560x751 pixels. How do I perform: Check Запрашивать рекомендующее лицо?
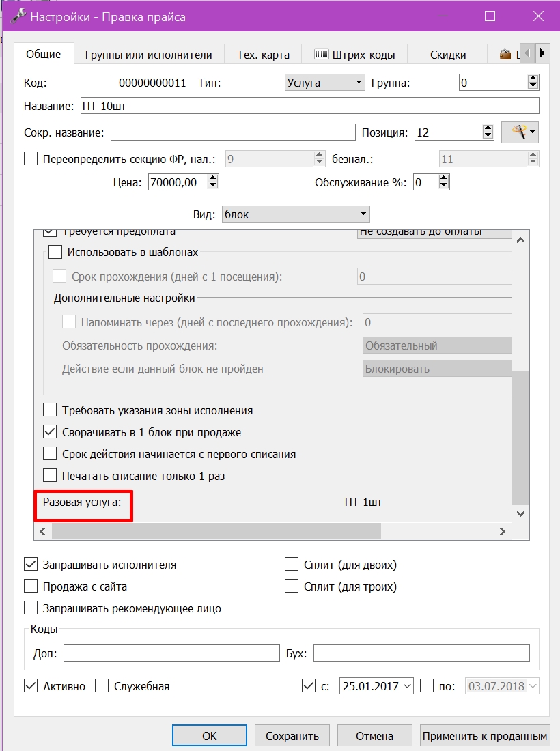tap(31, 608)
